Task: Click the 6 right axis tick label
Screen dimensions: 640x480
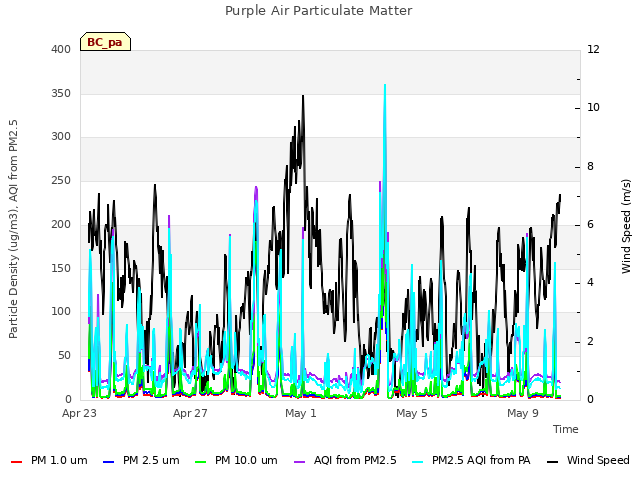Action: click(591, 225)
